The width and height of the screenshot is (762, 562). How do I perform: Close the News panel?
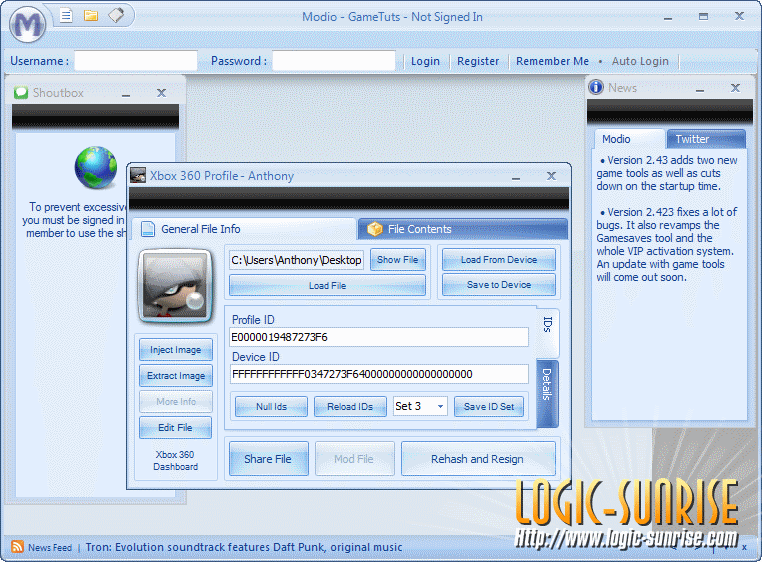pyautogui.click(x=735, y=88)
